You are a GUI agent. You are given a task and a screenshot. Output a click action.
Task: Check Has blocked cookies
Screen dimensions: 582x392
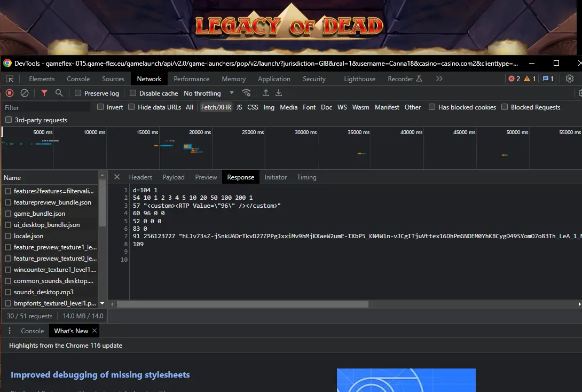click(x=432, y=107)
